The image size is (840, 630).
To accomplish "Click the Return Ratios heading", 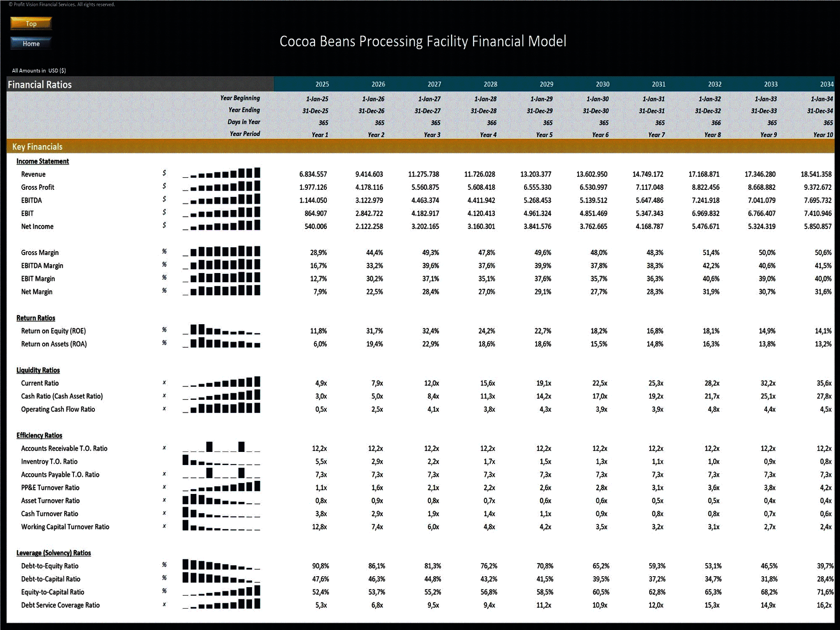I will pyautogui.click(x=36, y=318).
